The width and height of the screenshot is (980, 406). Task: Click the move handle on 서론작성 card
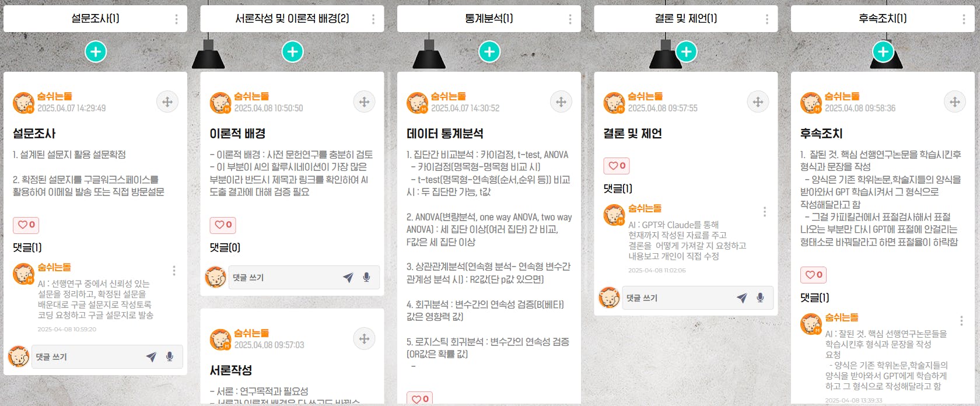[364, 339]
